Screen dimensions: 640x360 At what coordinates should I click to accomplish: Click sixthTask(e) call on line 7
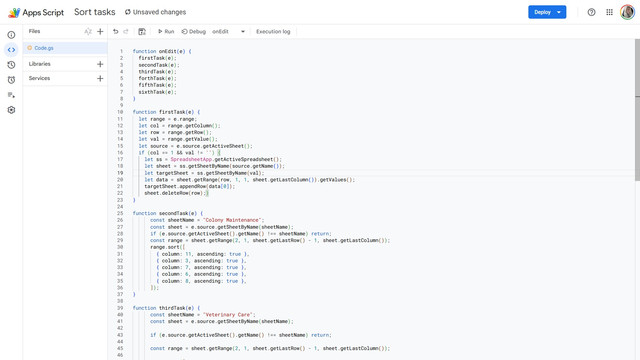tap(157, 92)
